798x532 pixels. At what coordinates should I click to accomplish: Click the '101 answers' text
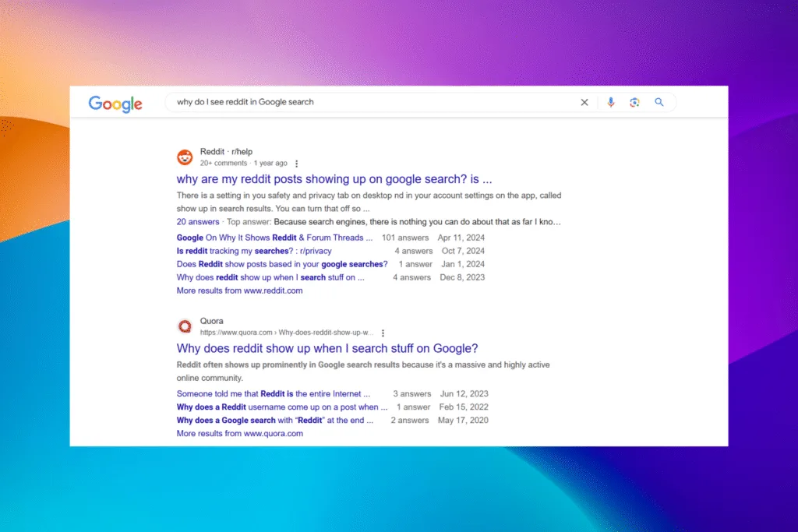point(405,238)
